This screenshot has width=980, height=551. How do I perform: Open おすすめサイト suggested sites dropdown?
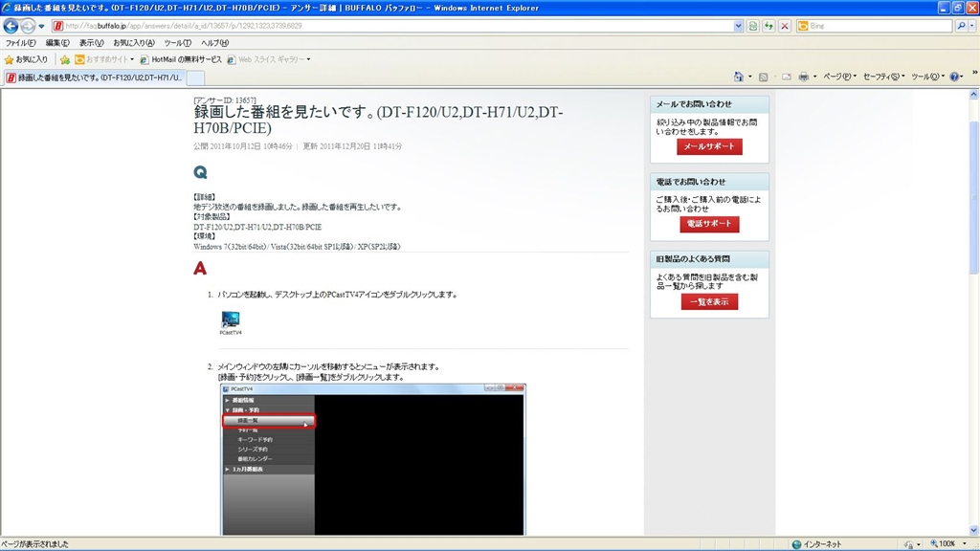pyautogui.click(x=104, y=59)
